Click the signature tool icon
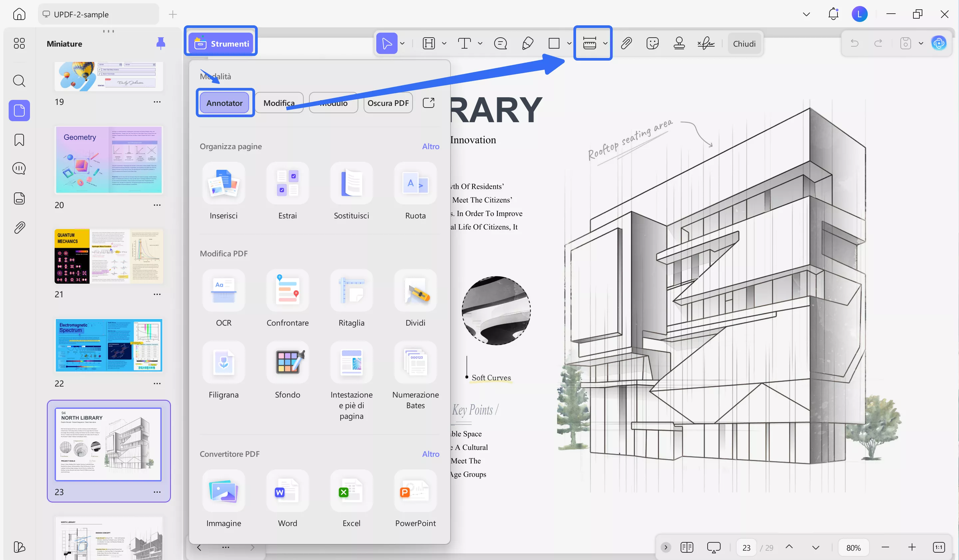This screenshot has width=959, height=560. click(x=706, y=43)
